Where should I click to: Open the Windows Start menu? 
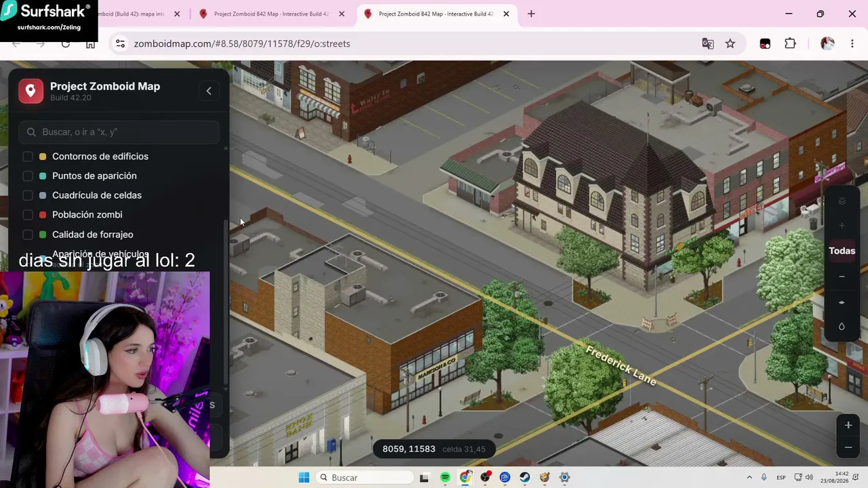tap(304, 477)
